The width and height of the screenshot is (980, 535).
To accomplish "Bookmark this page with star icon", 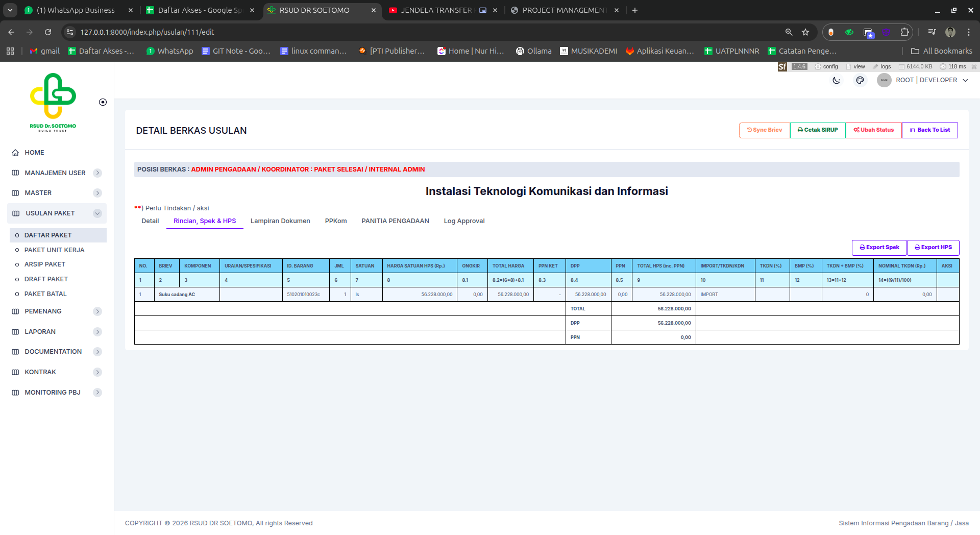I will (805, 32).
